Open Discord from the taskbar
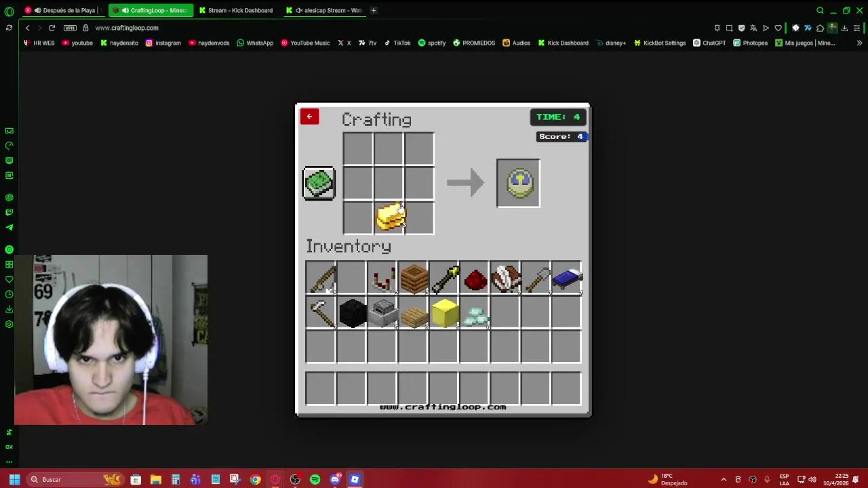 (x=335, y=479)
